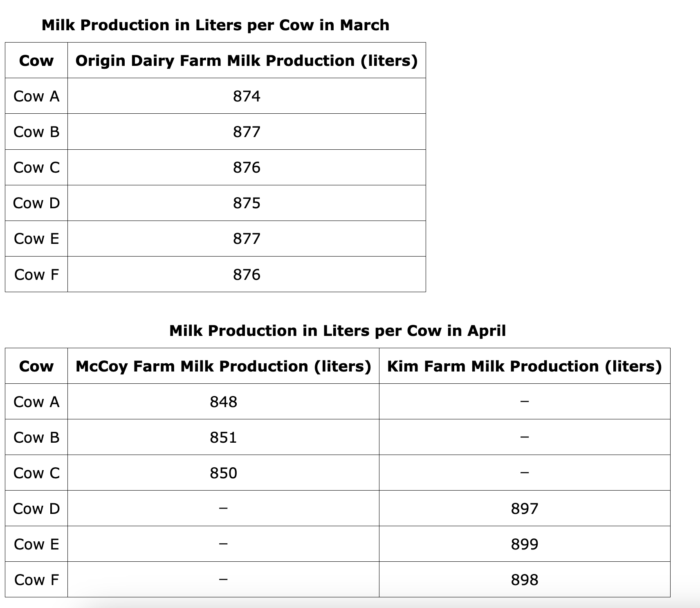The image size is (700, 608).
Task: Click Cow C label in March table
Action: click(x=36, y=167)
